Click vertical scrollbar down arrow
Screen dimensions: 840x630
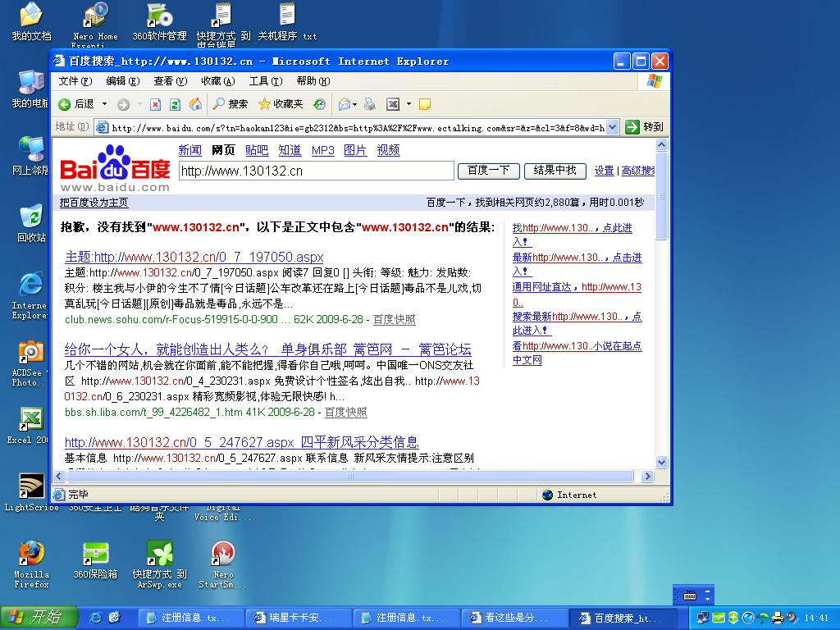point(662,463)
